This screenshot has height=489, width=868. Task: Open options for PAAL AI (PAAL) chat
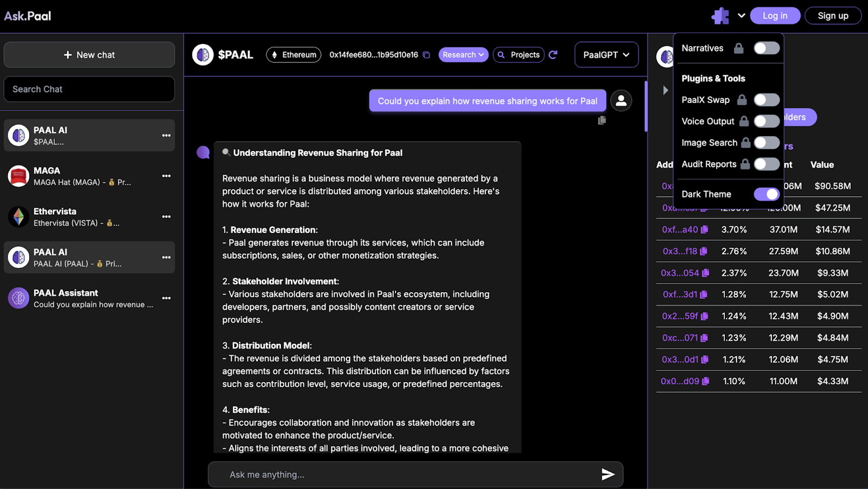point(167,257)
